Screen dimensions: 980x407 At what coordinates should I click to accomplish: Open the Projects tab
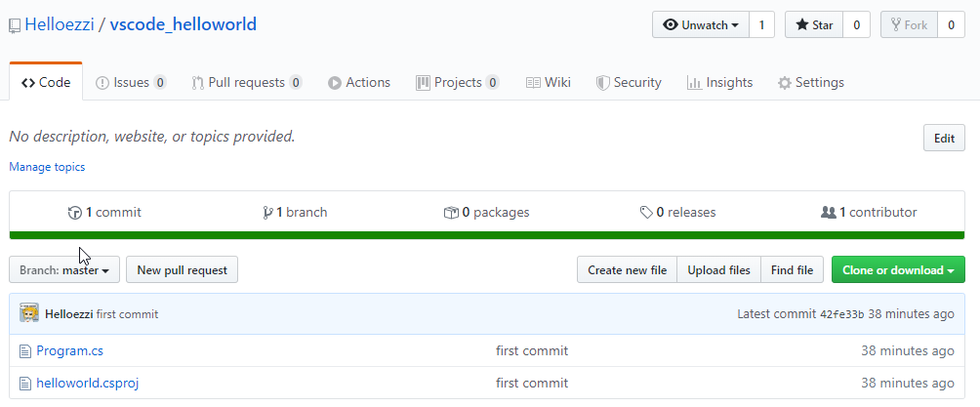[458, 83]
